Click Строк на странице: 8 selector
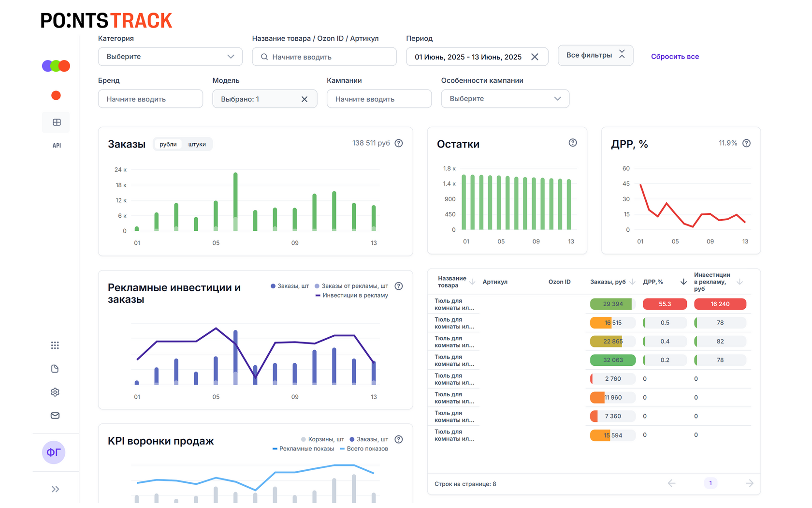812x508 pixels. tap(465, 484)
